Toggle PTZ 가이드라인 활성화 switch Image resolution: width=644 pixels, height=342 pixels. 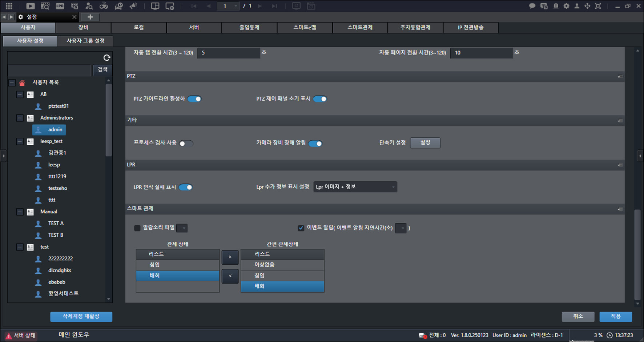194,99
